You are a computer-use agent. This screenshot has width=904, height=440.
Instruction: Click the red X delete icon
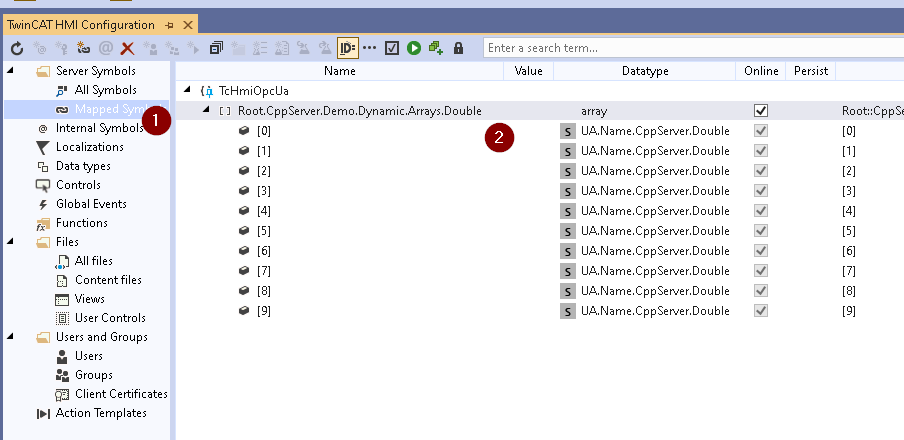[127, 48]
